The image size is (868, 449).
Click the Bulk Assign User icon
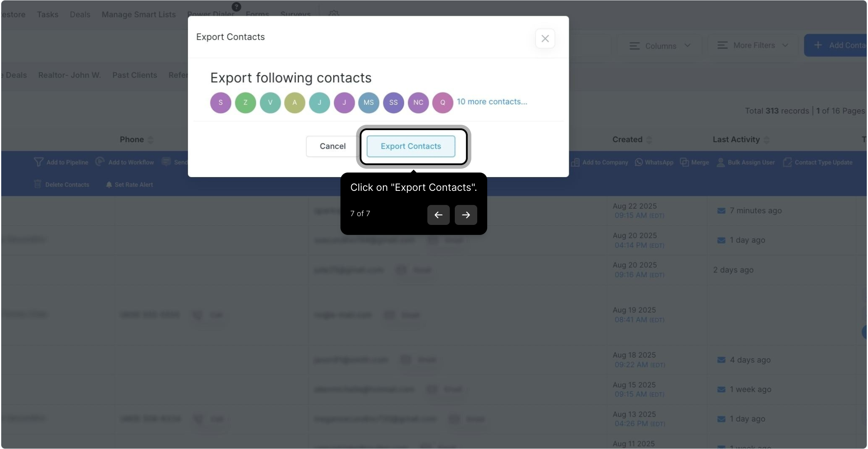720,162
